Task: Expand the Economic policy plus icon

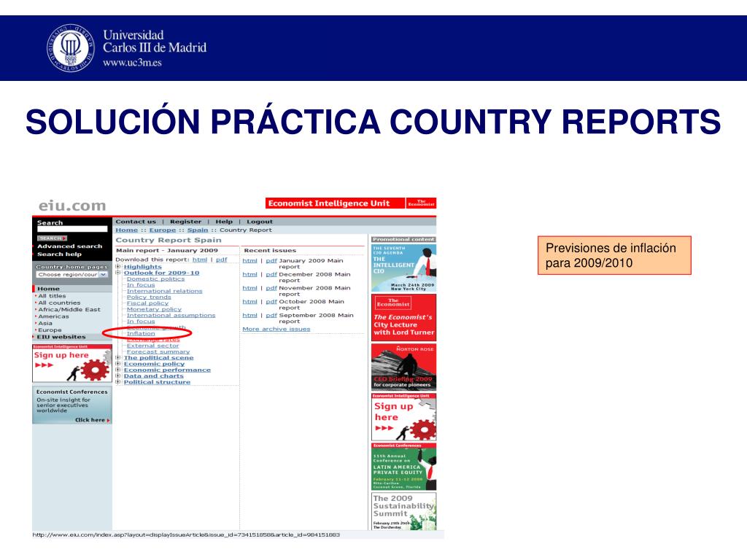Action: point(117,364)
